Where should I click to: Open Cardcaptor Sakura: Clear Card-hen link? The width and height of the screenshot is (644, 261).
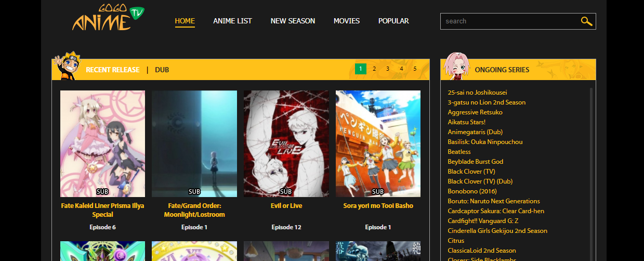coord(496,211)
